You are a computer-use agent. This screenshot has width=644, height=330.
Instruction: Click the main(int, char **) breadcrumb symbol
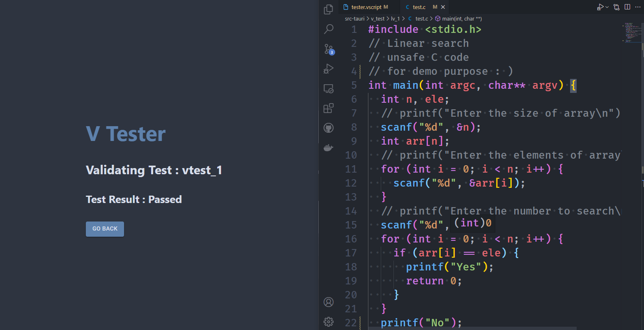(x=458, y=18)
